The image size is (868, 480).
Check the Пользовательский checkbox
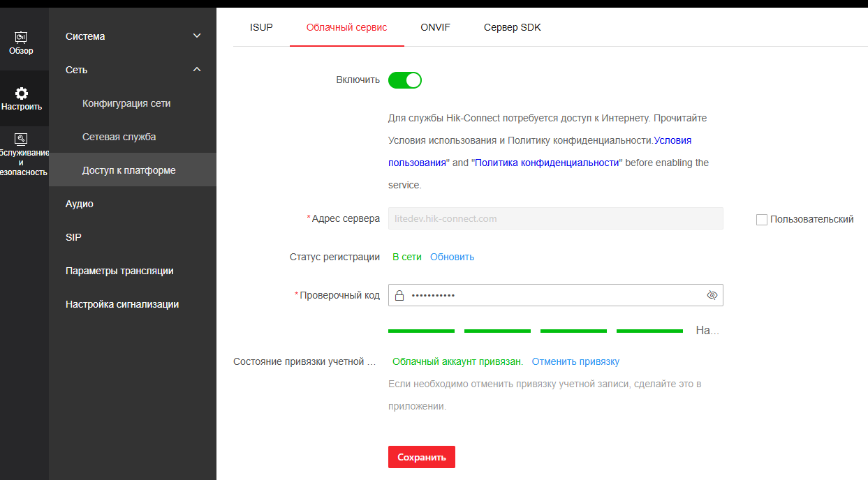tap(762, 220)
